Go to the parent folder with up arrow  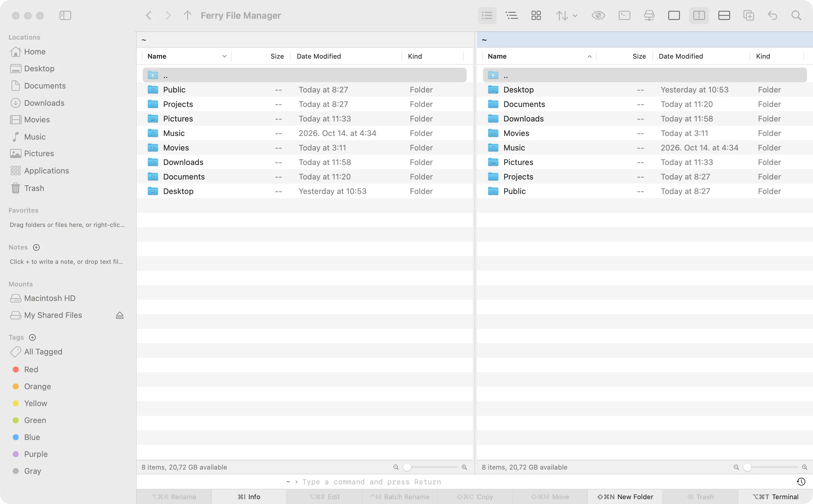(x=187, y=15)
